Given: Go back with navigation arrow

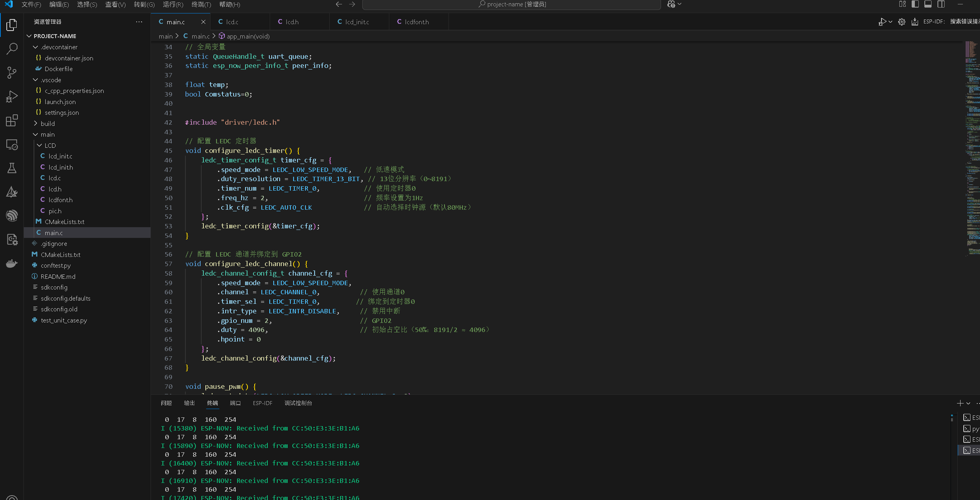Looking at the screenshot, I should (339, 4).
